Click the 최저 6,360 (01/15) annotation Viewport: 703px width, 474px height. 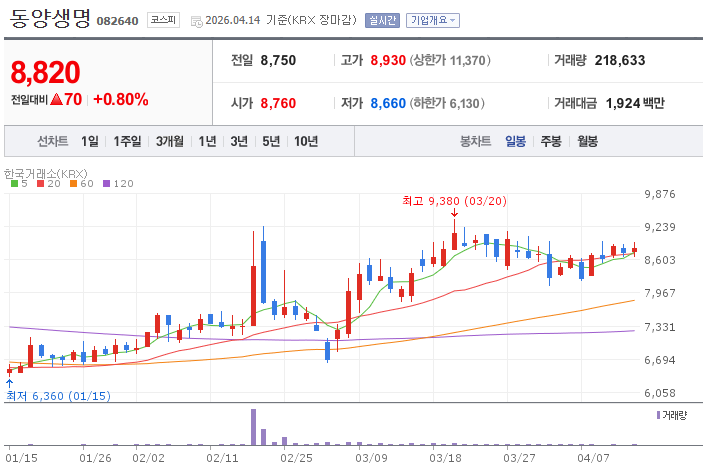58,396
